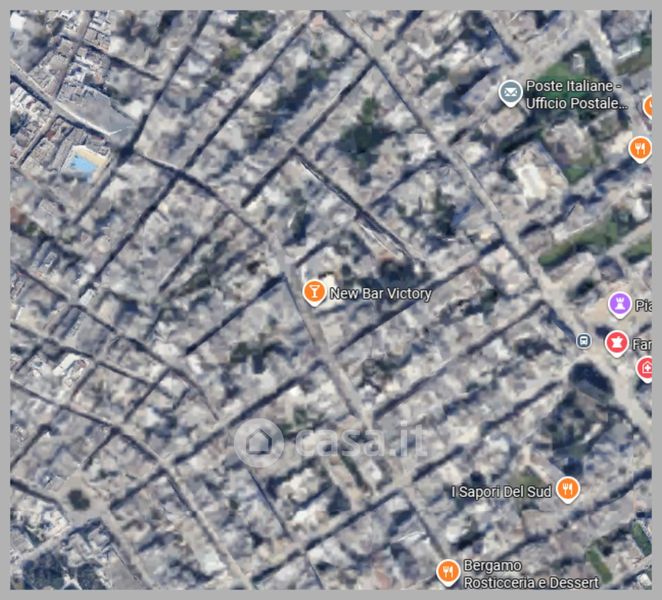Image resolution: width=662 pixels, height=600 pixels.
Task: Click the casa.it house logo watermark
Action: click(x=258, y=442)
